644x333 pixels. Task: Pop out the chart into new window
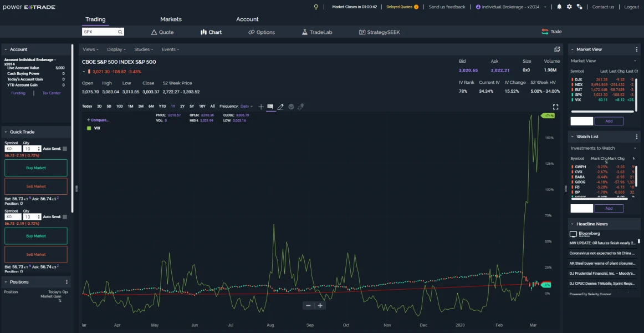click(x=557, y=49)
